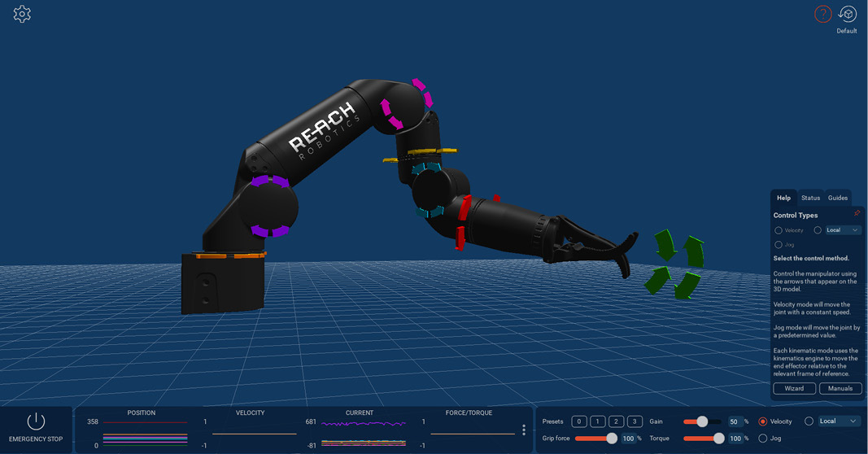Click the 'Select the control method.' text

click(811, 258)
